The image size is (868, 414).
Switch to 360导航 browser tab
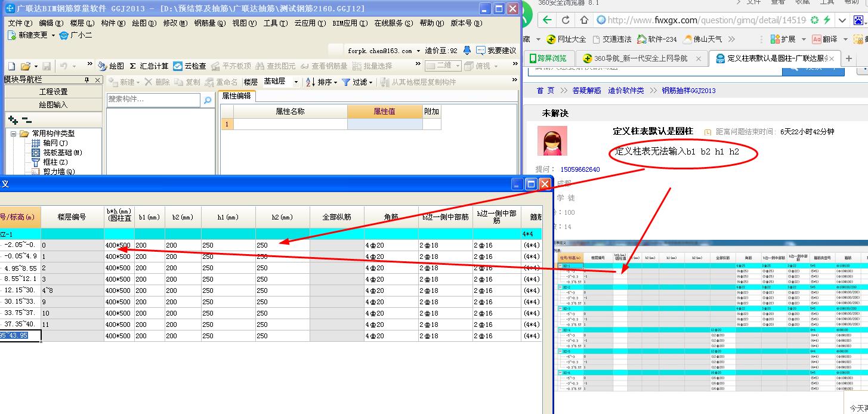tap(641, 58)
